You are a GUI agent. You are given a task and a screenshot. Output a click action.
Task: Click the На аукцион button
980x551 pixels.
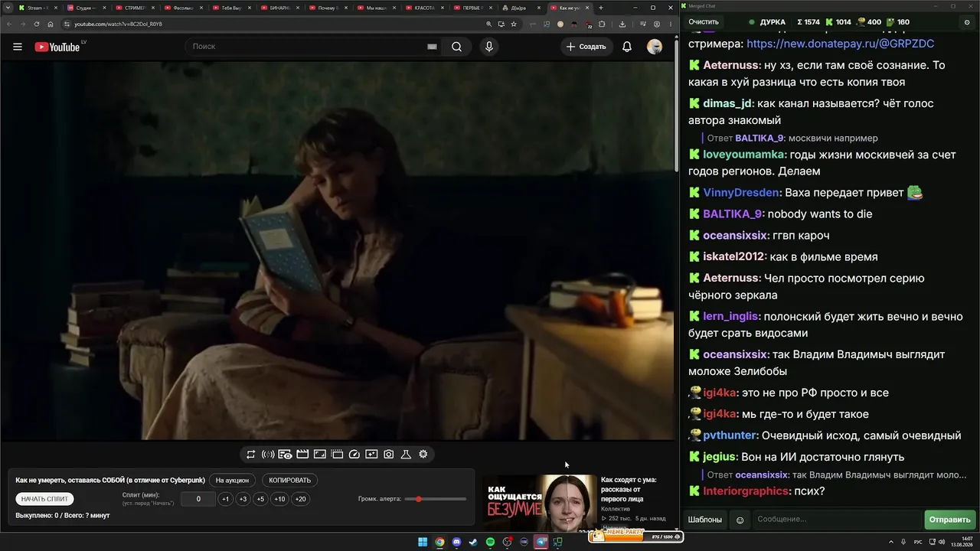(232, 481)
